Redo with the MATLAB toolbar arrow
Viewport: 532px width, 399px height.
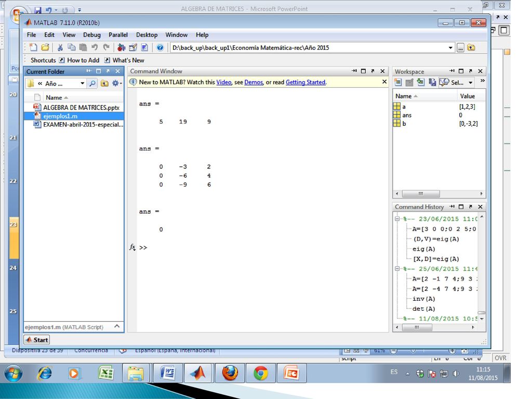(106, 47)
